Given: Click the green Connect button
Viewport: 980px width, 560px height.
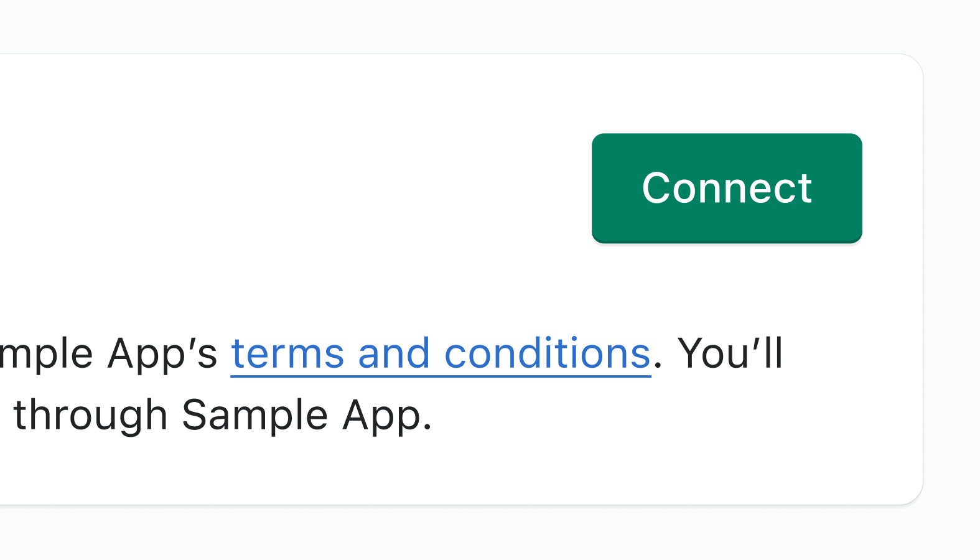Looking at the screenshot, I should (726, 187).
